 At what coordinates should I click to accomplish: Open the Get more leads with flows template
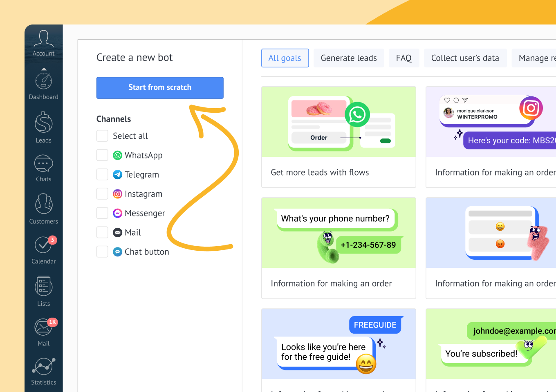pyautogui.click(x=339, y=137)
